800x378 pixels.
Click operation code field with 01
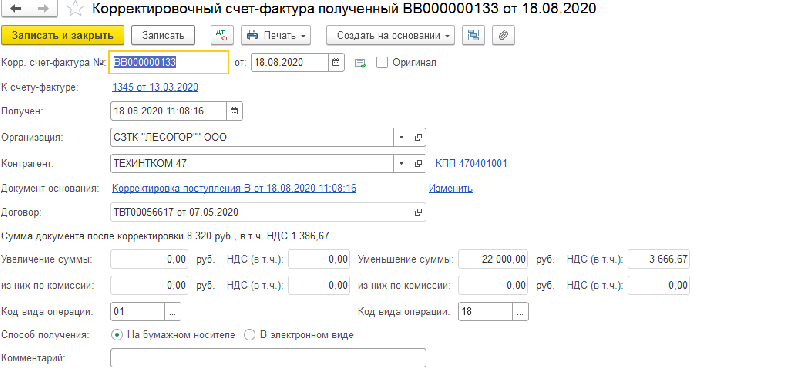137,312
